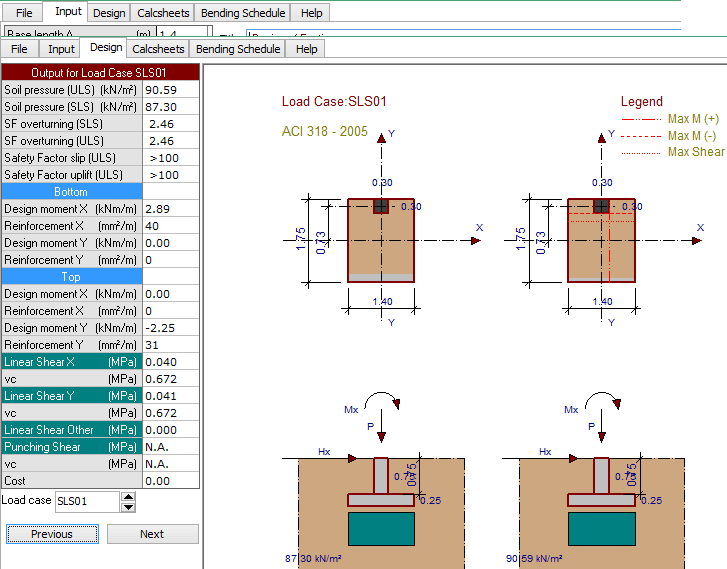Open Bending Schedule tab in the upper background window
The image size is (727, 569).
coord(243,13)
